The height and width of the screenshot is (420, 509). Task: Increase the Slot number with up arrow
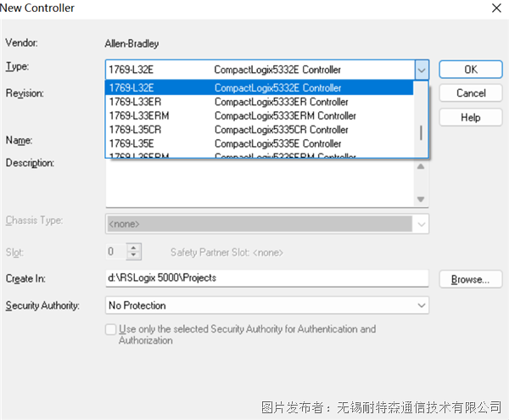(x=133, y=248)
